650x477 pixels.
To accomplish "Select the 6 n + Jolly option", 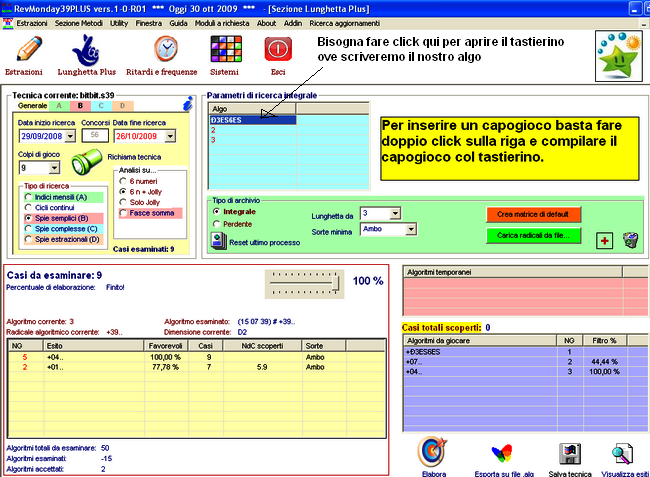I will tap(123, 191).
